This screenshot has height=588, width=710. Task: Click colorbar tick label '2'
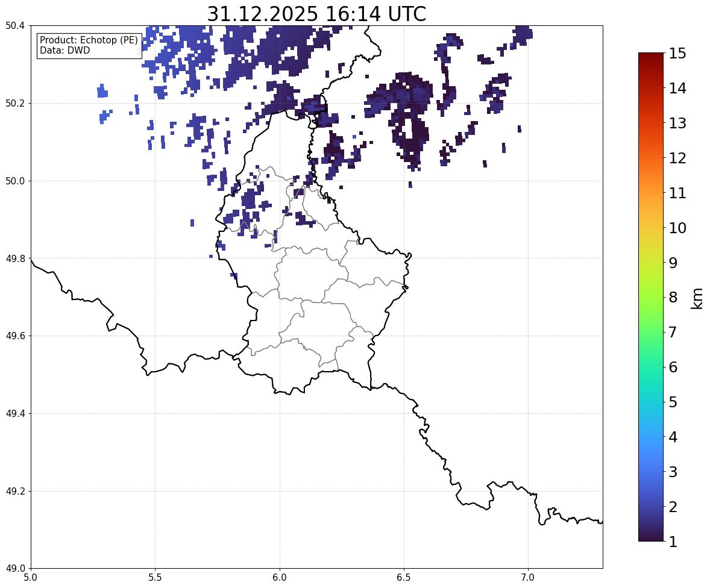pos(673,507)
